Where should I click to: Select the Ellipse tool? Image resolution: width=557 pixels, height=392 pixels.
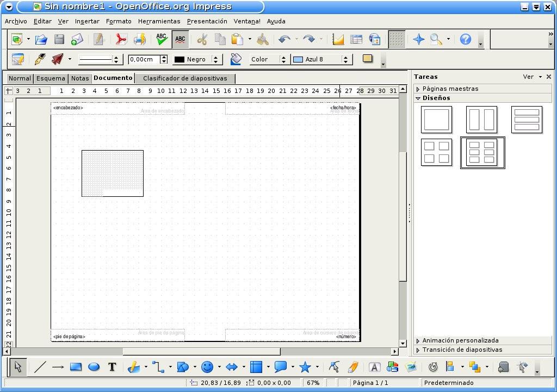click(x=94, y=367)
